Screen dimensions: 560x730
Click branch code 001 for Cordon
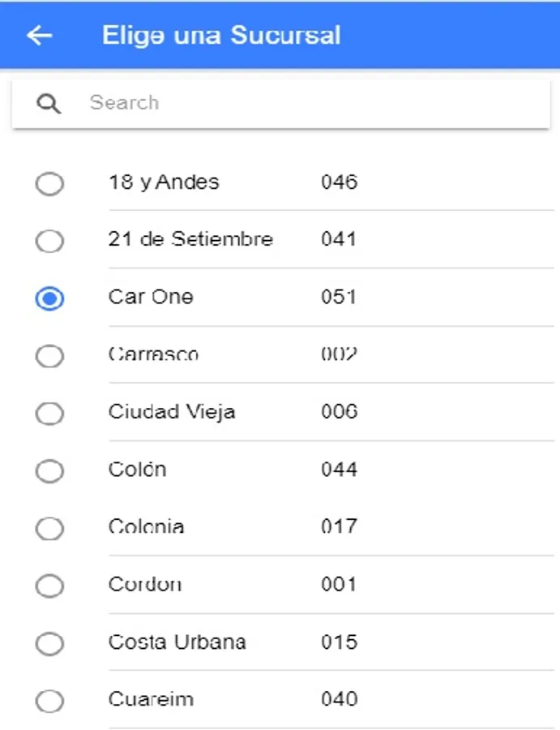(x=339, y=585)
